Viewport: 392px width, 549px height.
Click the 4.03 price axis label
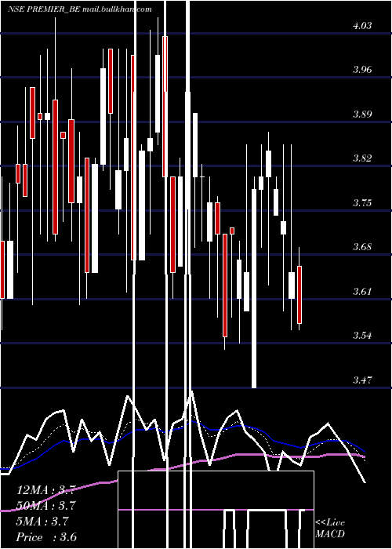pyautogui.click(x=362, y=26)
